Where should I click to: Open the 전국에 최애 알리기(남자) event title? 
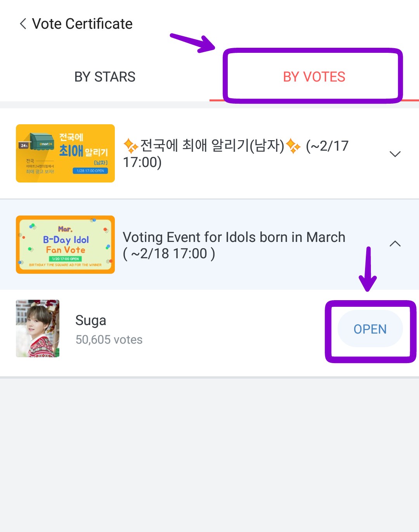(x=211, y=146)
